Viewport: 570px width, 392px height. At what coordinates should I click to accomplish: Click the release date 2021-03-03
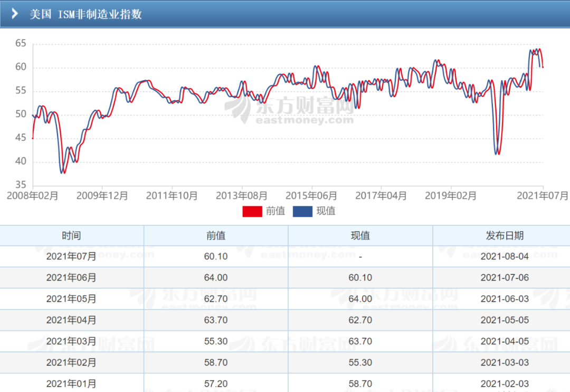(505, 362)
